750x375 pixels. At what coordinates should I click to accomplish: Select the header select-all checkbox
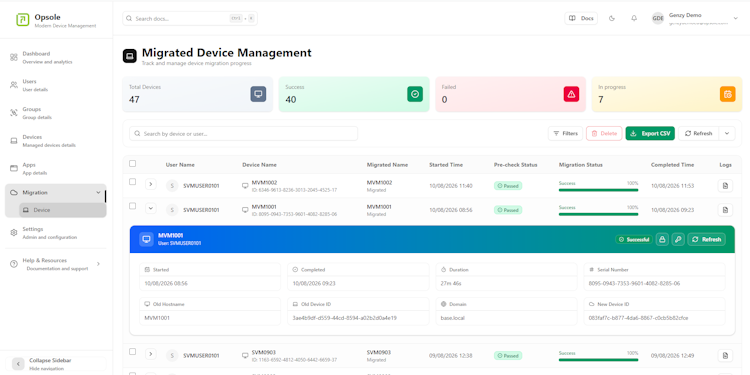click(x=132, y=164)
